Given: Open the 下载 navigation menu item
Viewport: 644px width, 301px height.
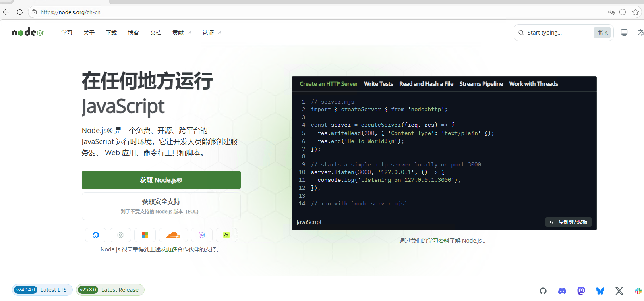Looking at the screenshot, I should (111, 33).
